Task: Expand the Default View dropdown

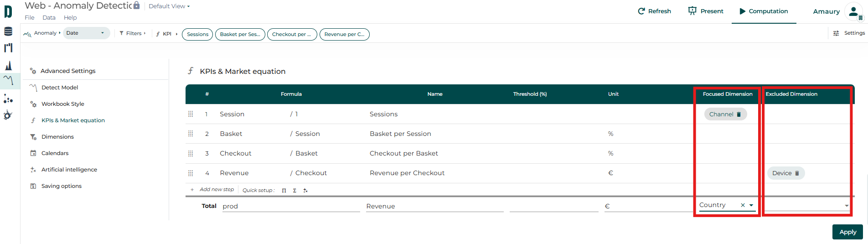Action: [x=169, y=6]
